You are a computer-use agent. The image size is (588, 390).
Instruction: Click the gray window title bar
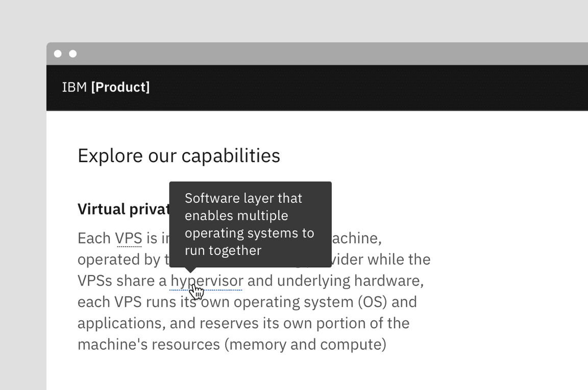point(306,54)
